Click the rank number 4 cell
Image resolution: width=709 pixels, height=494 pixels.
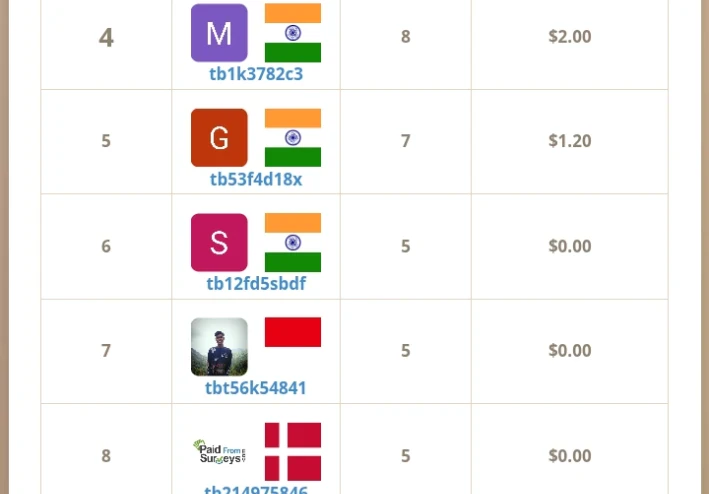pos(106,38)
